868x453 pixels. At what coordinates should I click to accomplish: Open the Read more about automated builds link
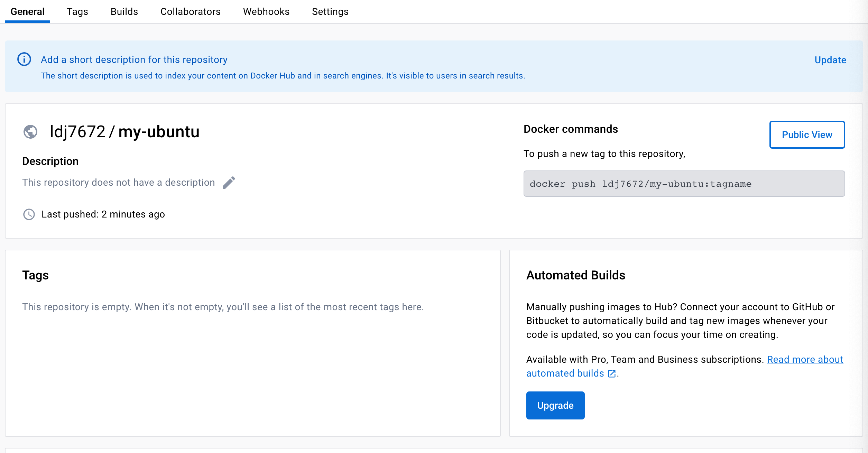(805, 360)
